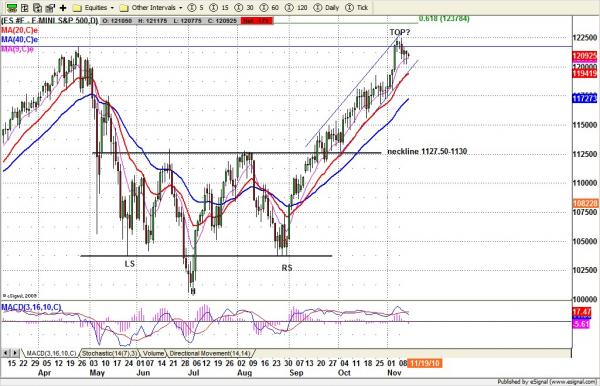Open the Other Intervals dropdown arrow

181,8
